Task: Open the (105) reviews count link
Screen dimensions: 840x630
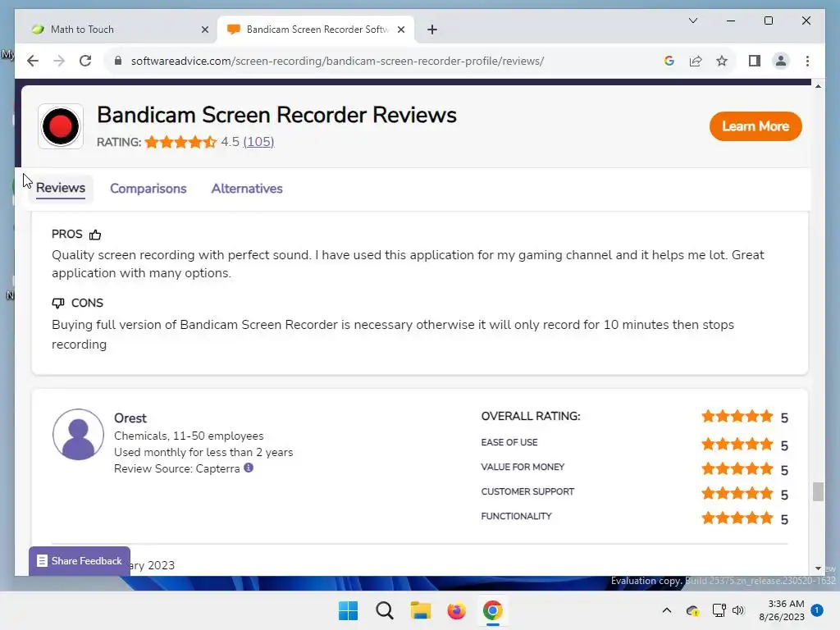Action: coord(258,142)
